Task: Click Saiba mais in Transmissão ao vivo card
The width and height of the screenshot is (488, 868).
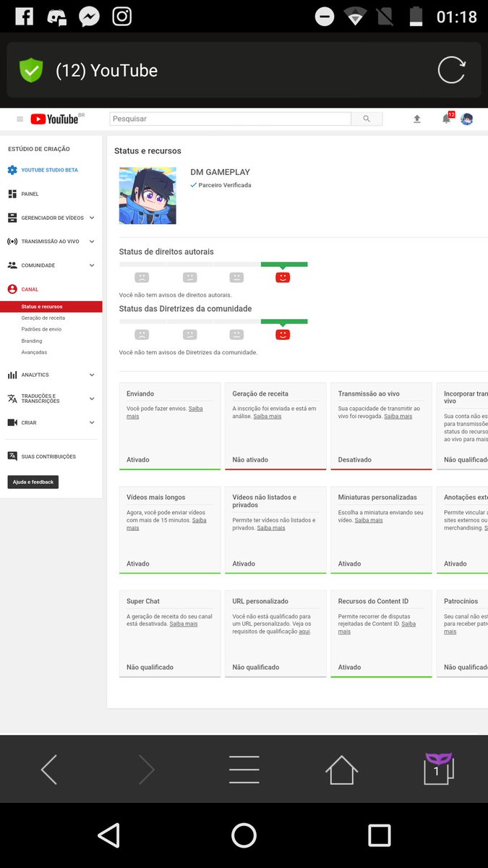Action: tap(398, 417)
